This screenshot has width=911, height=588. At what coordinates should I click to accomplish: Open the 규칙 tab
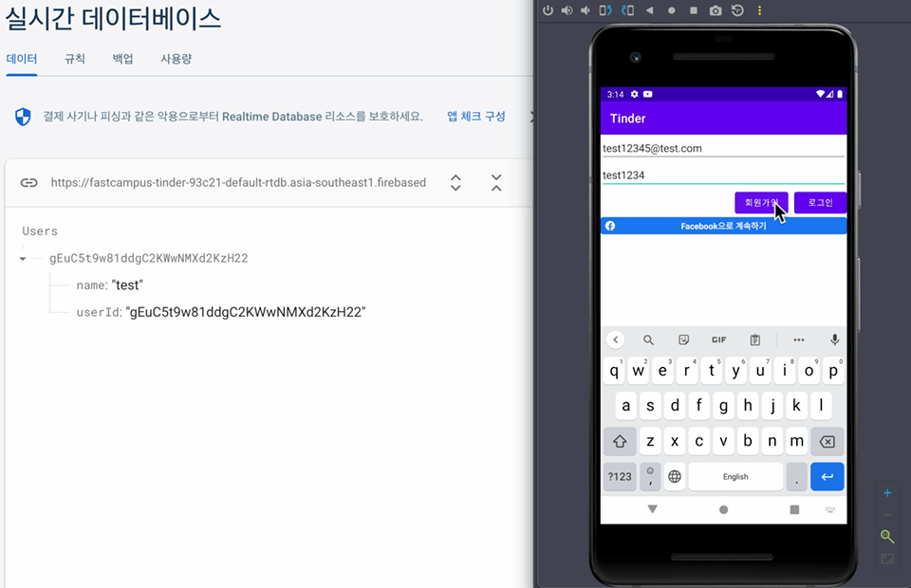point(75,59)
